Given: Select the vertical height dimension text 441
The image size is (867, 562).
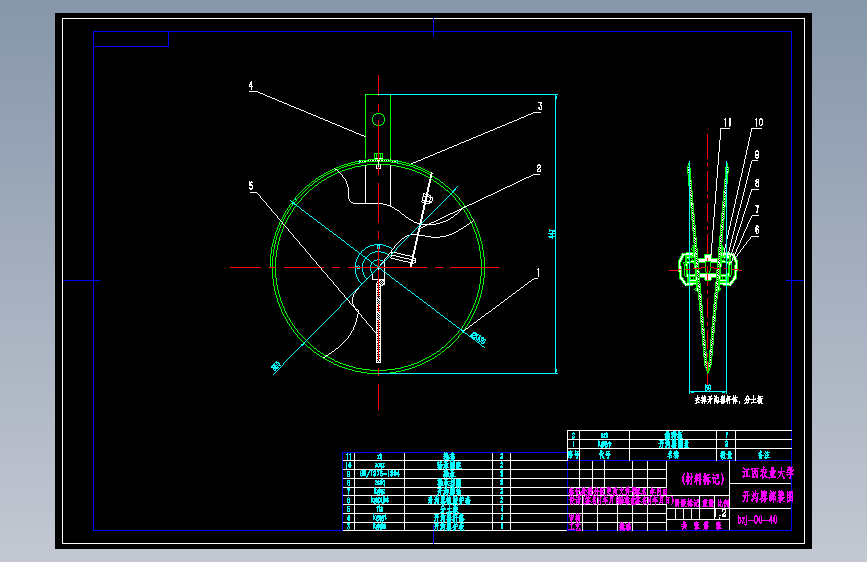Looking at the screenshot, I should tap(551, 234).
